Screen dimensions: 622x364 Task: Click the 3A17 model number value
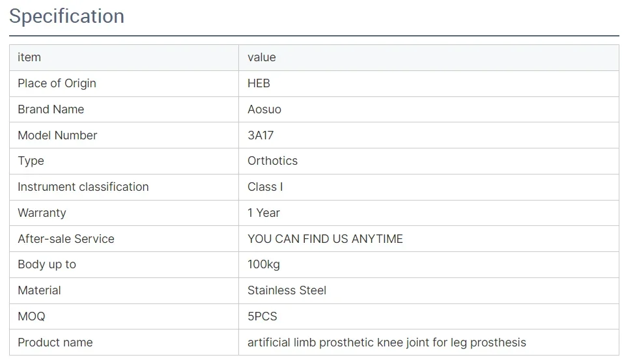(x=261, y=135)
